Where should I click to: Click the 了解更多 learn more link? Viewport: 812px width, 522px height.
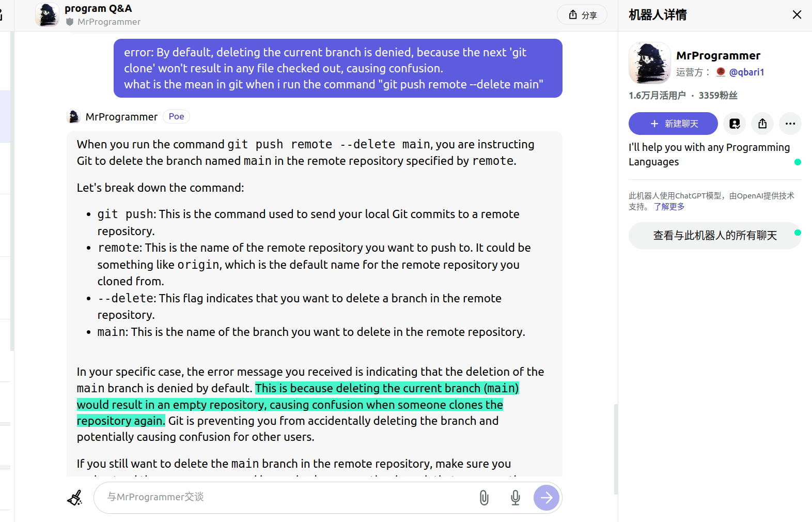669,207
